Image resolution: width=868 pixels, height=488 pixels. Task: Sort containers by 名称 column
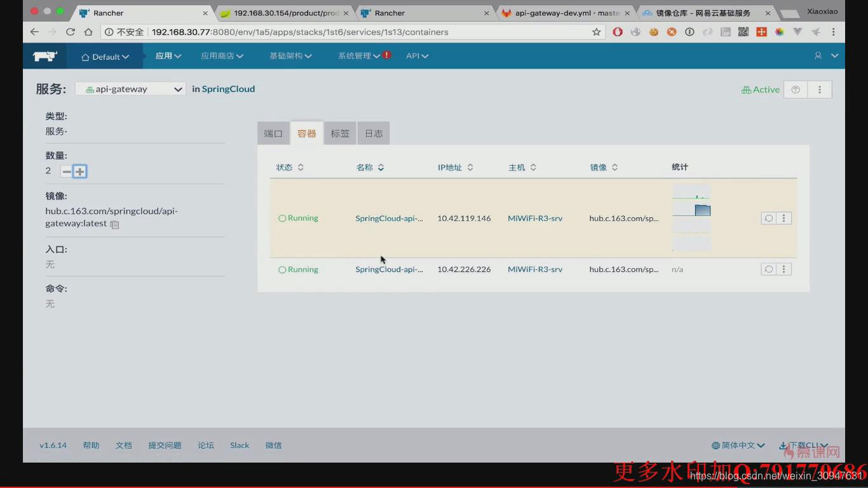(x=370, y=167)
